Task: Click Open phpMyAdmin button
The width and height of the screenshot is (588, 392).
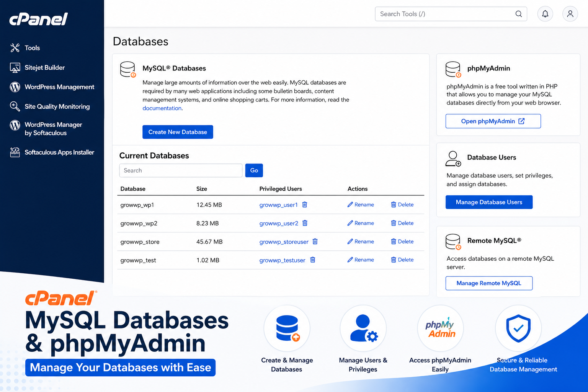Action: (x=493, y=121)
